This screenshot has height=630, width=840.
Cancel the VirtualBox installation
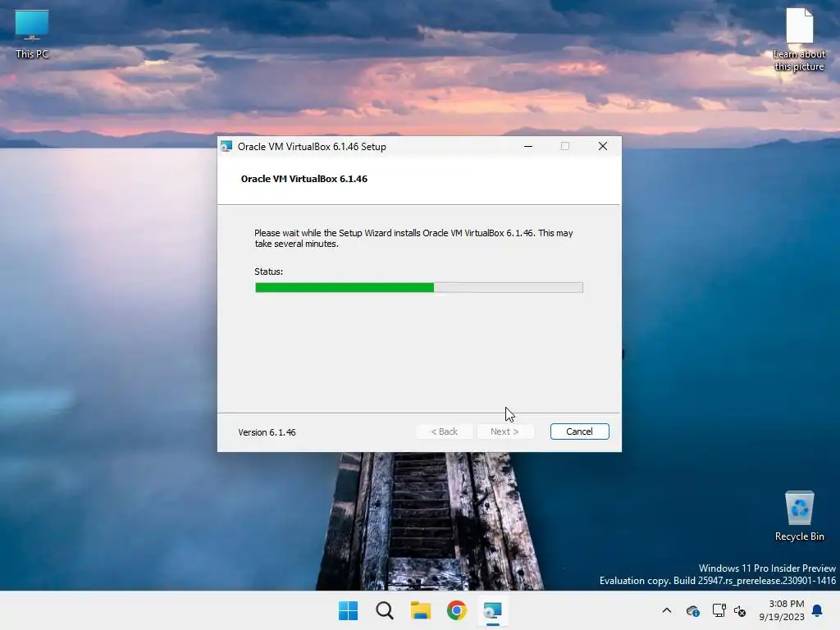579,431
